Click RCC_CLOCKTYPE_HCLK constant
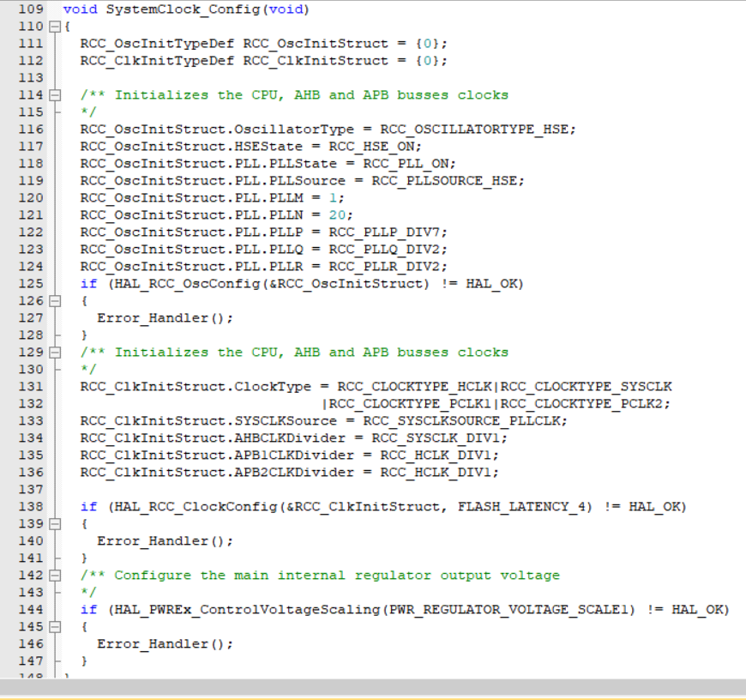 (414, 386)
